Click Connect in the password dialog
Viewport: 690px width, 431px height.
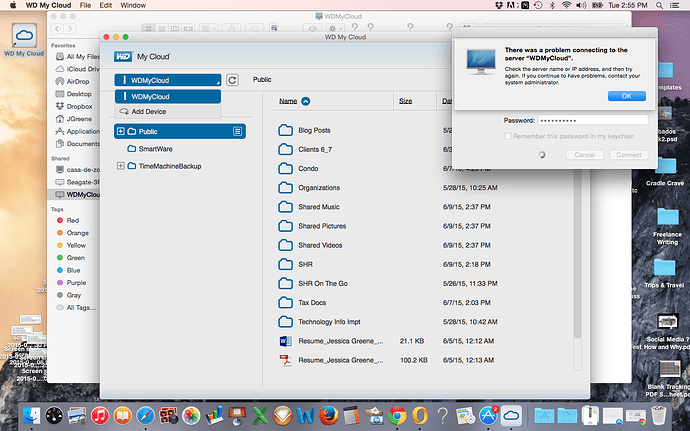point(628,155)
